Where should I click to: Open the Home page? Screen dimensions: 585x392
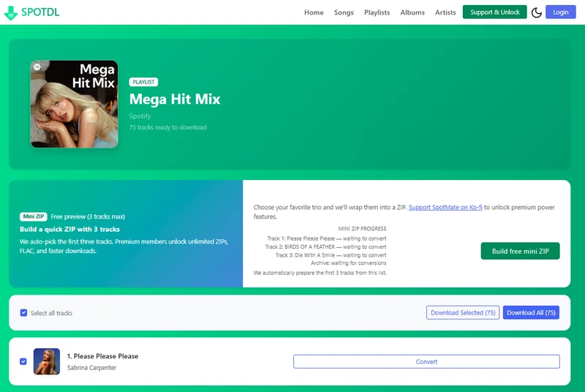pyautogui.click(x=314, y=12)
